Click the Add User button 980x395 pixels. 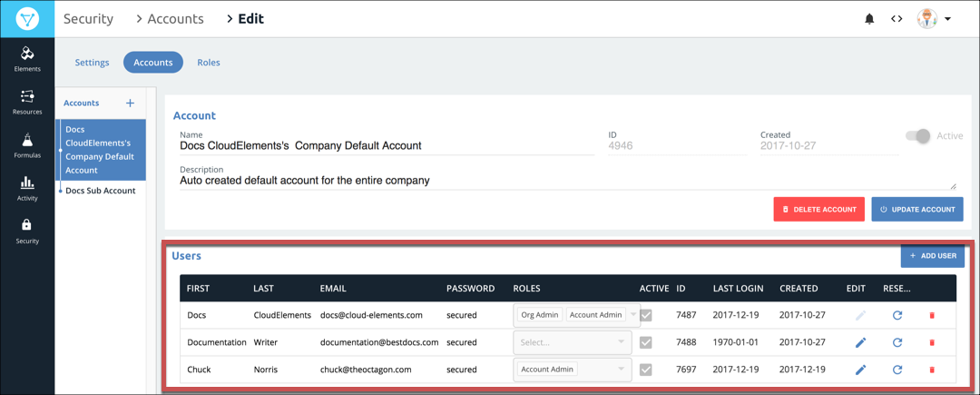tap(933, 256)
